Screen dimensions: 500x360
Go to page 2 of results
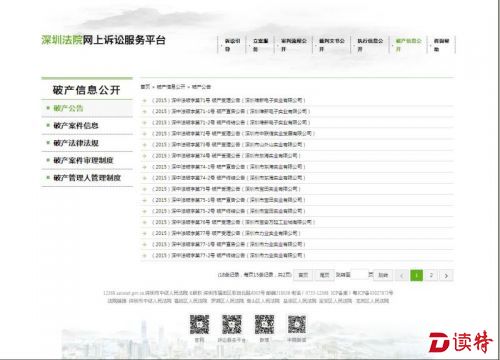click(431, 275)
